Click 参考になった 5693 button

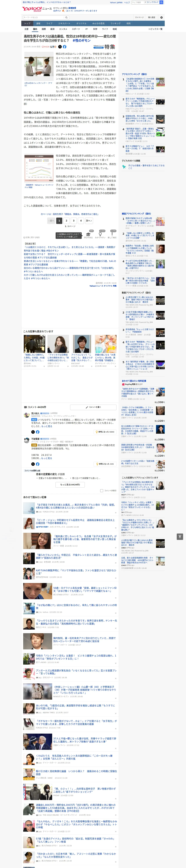point(105,432)
